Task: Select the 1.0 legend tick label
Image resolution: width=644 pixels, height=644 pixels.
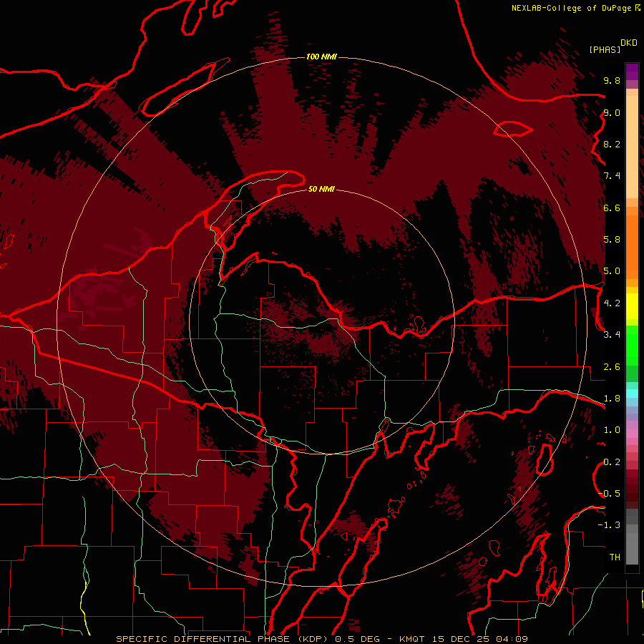Action: pyautogui.click(x=612, y=430)
